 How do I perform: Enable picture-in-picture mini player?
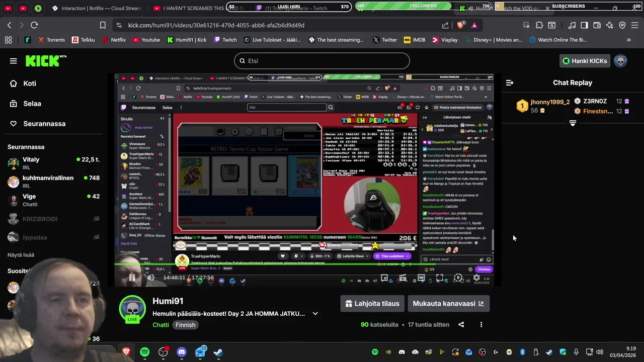[384, 278]
